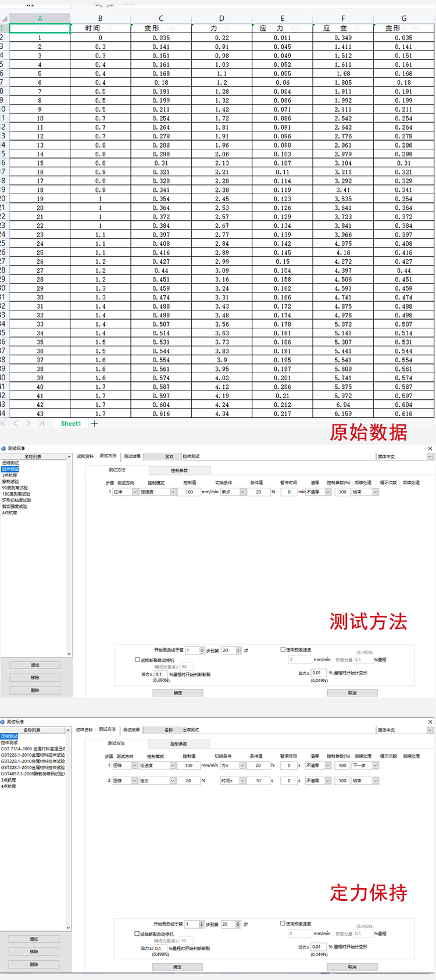
Task: Add a new sheet with plus icon
Action: pyautogui.click(x=94, y=424)
